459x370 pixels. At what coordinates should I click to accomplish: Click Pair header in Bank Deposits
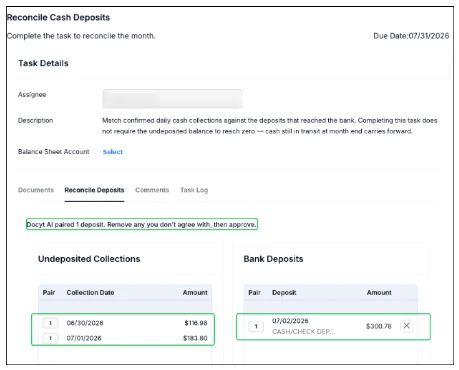(254, 292)
